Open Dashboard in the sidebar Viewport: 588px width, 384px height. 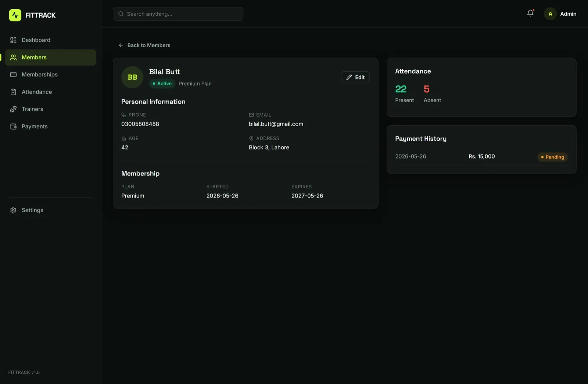click(50, 40)
